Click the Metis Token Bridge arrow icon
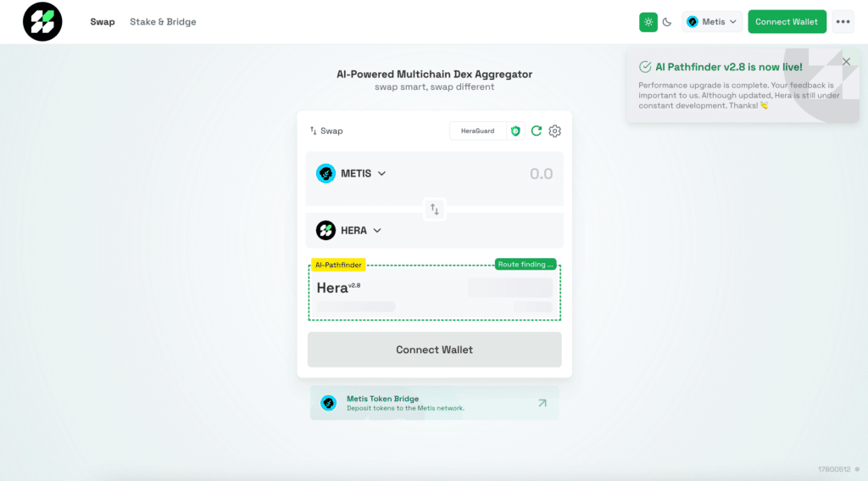 (x=542, y=403)
